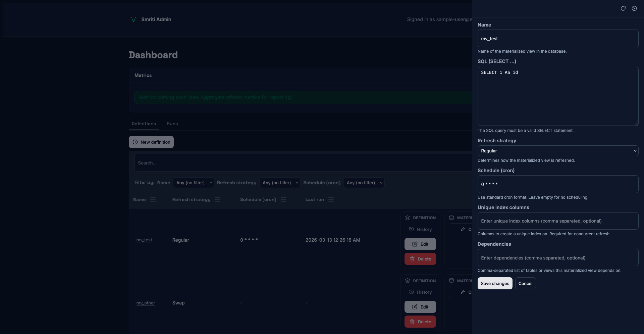
Task: Select the Definitions tab
Action: click(144, 124)
